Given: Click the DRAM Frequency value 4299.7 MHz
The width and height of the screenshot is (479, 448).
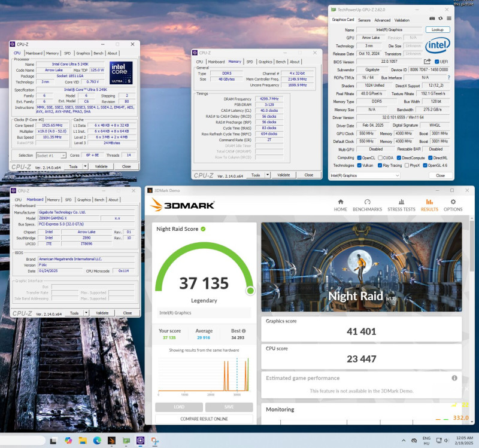Looking at the screenshot, I should [269, 99].
